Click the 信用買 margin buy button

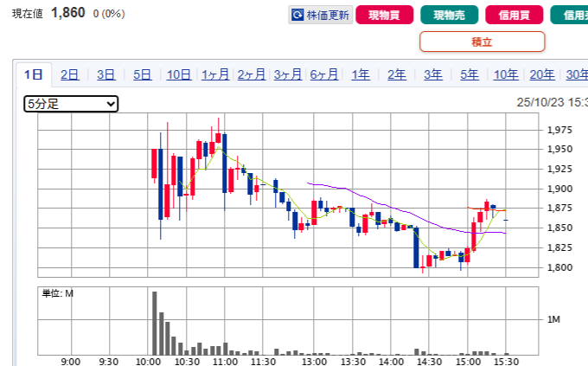click(514, 15)
